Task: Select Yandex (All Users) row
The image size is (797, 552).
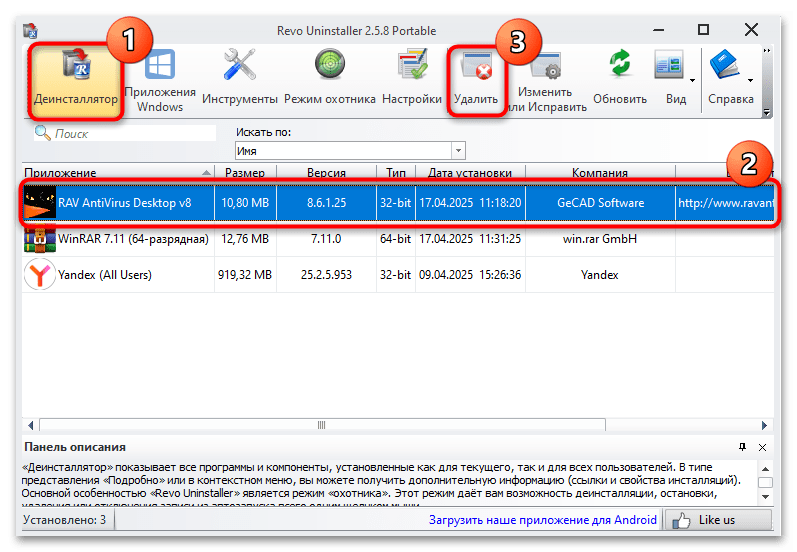Action: coord(398,274)
